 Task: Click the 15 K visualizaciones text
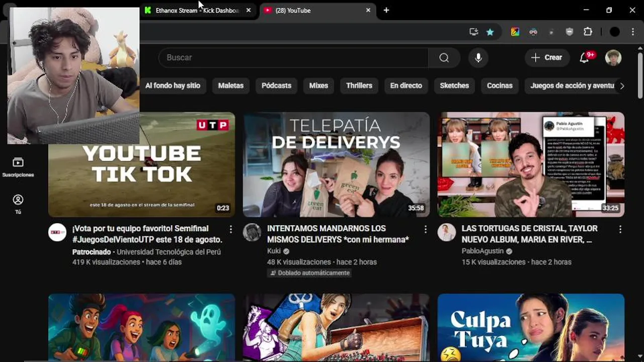[x=494, y=262]
